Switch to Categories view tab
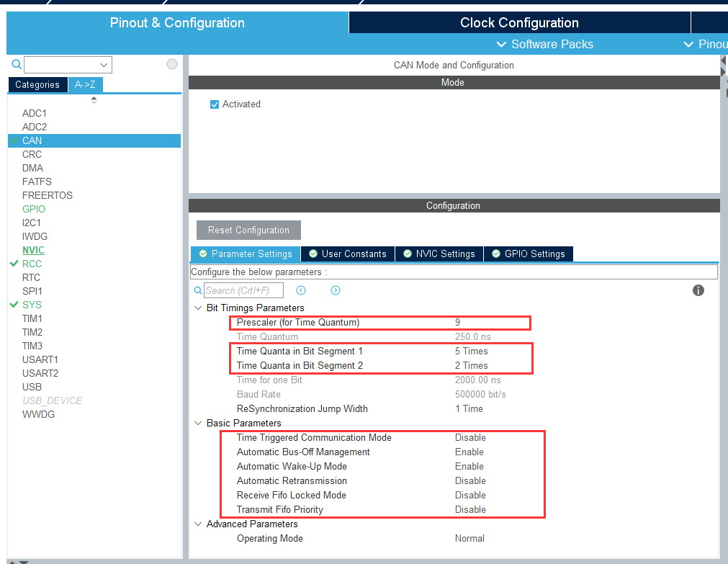 (x=37, y=84)
